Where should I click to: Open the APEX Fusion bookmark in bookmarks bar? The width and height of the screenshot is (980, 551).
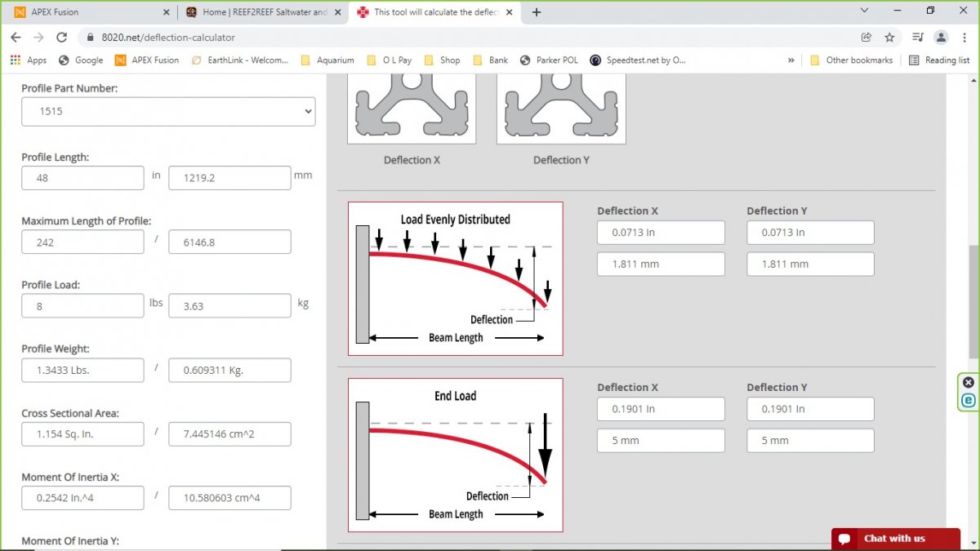click(x=147, y=60)
